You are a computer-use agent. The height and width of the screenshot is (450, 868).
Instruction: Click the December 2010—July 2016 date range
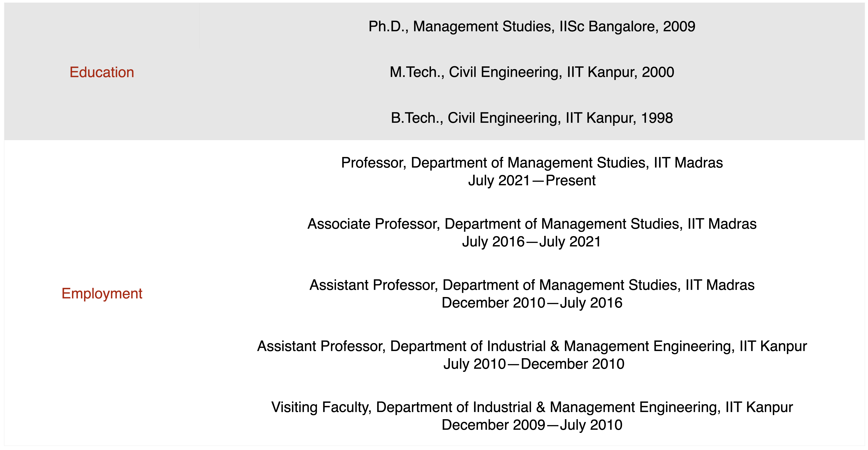[532, 303]
